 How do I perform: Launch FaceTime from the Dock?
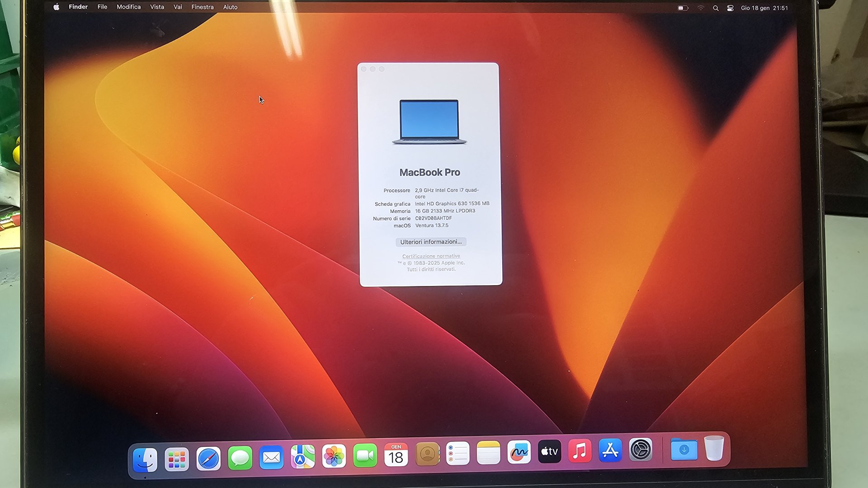[x=365, y=455]
